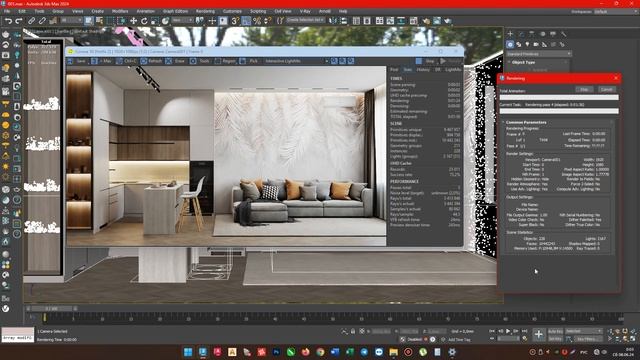Open Key Filters
Screen dimensions: 640x360
point(587,339)
